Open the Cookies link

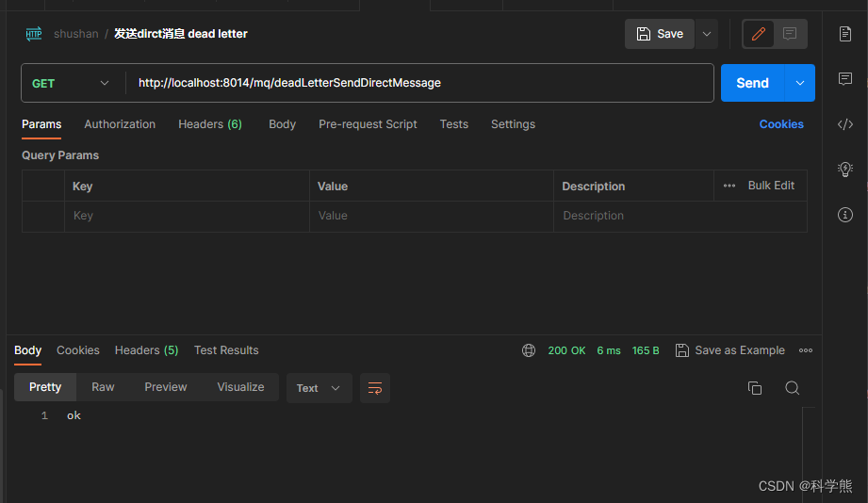[x=781, y=124]
